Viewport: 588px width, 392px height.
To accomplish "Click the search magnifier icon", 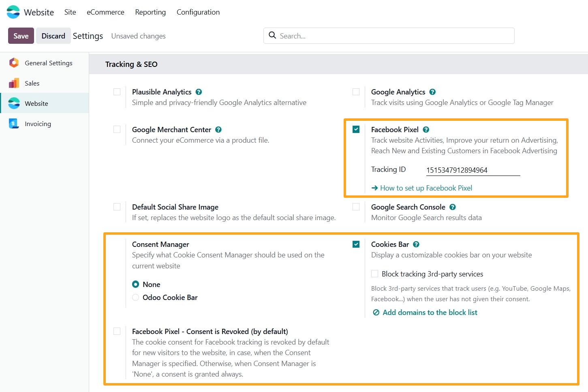I will pos(273,36).
